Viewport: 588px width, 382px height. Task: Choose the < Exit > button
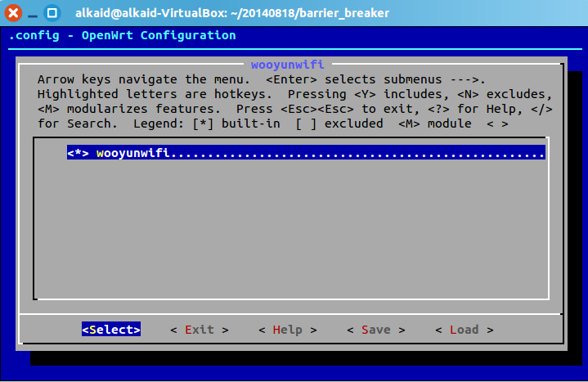pyautogui.click(x=199, y=330)
